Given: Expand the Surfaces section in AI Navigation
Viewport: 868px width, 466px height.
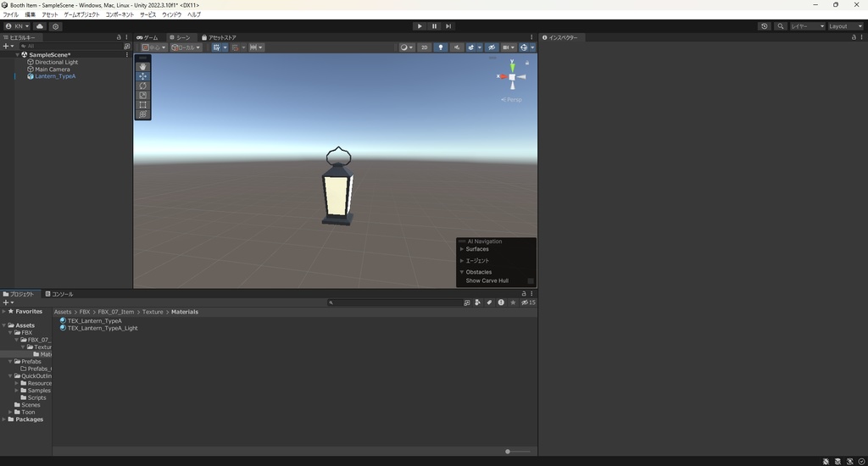Looking at the screenshot, I should [x=462, y=249].
